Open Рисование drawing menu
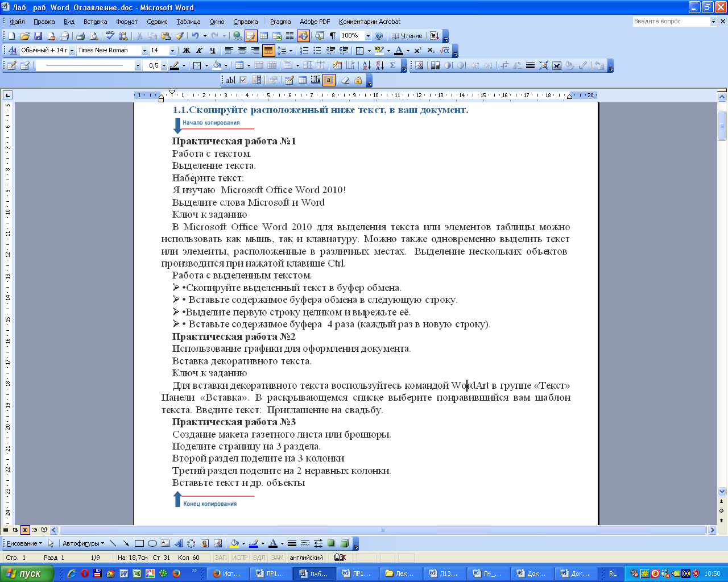 click(x=24, y=543)
